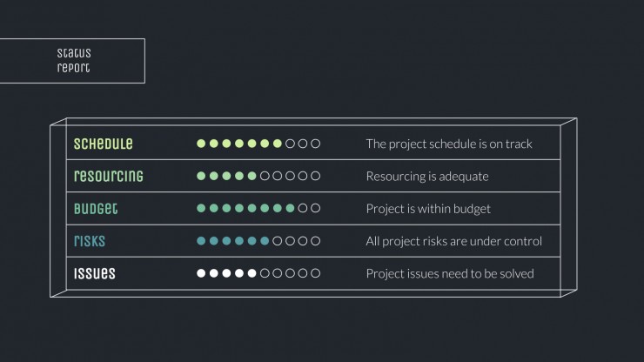This screenshot has width=644, height=362.
Task: Click the first white dot in Issues row
Action: pyautogui.click(x=201, y=273)
